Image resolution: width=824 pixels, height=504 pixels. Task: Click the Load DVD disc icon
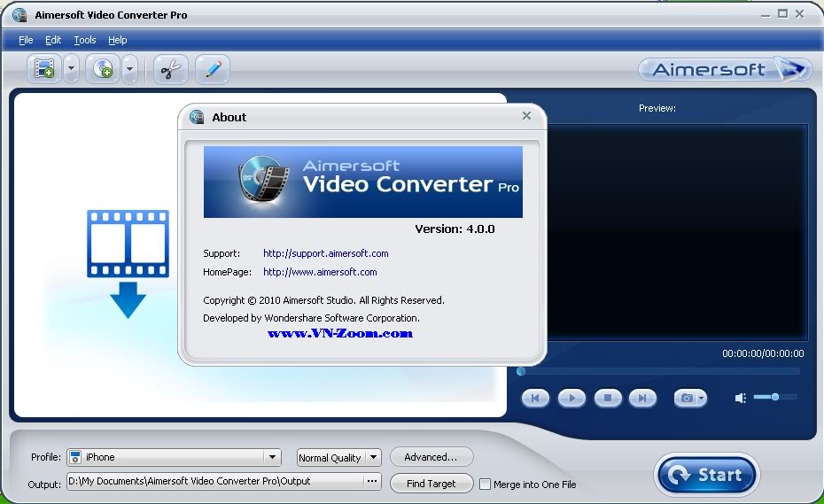click(103, 69)
